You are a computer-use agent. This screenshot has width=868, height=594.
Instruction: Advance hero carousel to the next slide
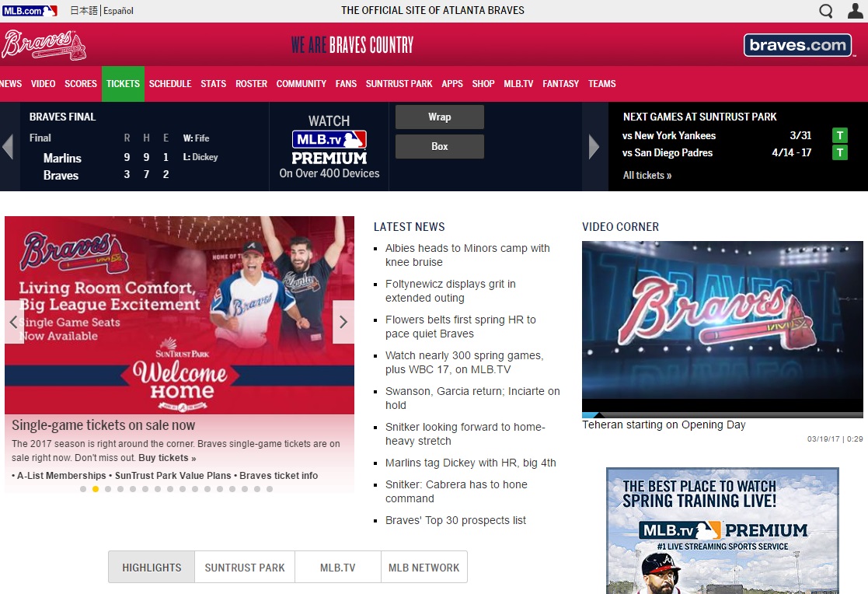[343, 322]
